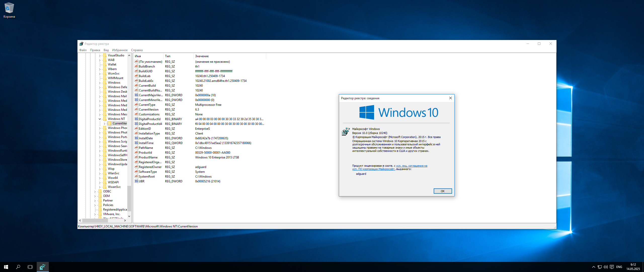Click the UBR DWORD value icon

pyautogui.click(x=136, y=181)
